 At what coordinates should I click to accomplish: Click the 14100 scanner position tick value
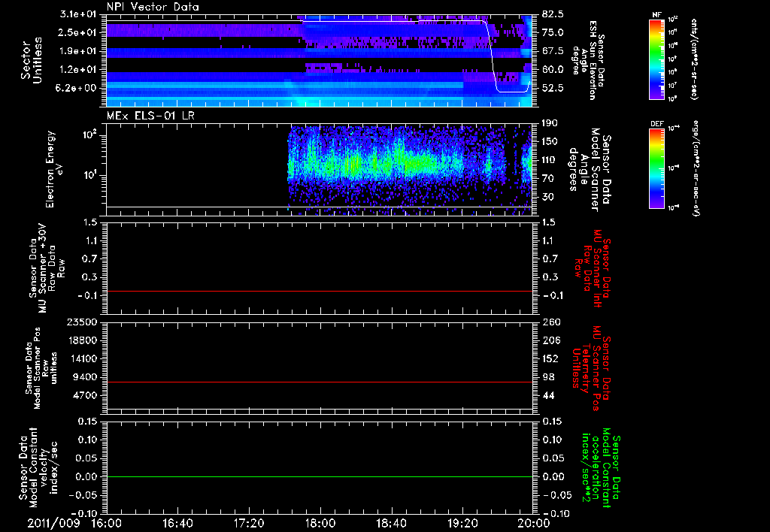[83, 358]
